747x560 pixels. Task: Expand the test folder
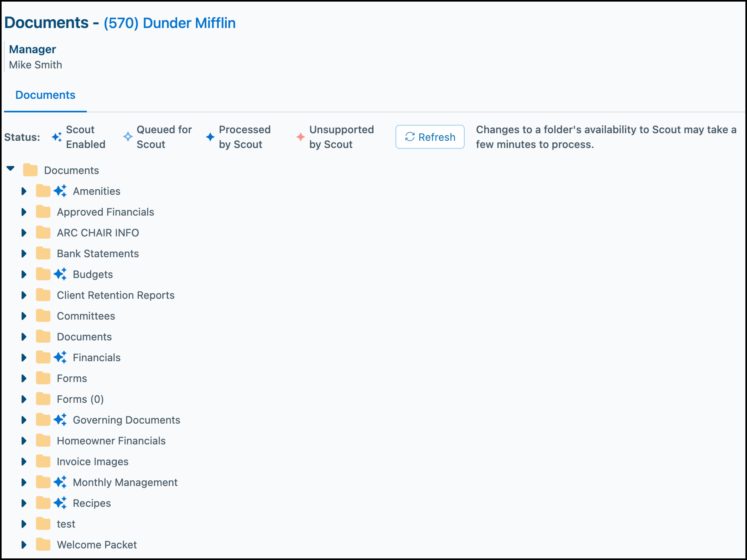24,524
